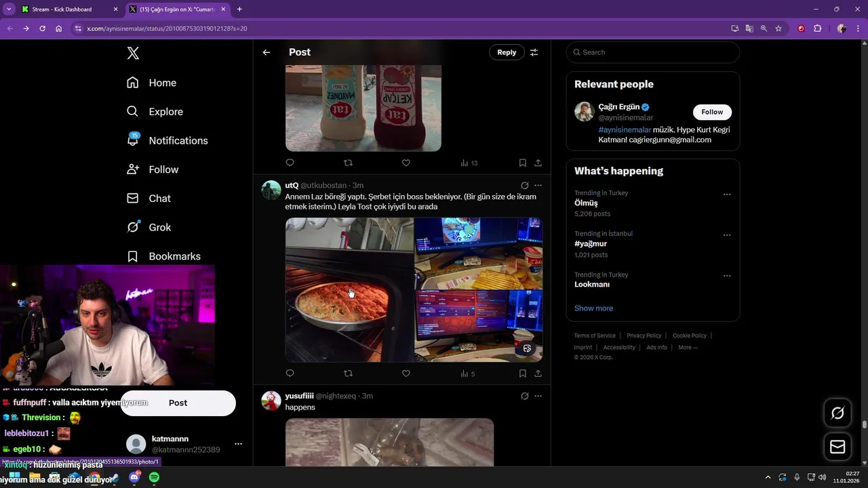Follow Çağrı Ergün

[x=712, y=112]
